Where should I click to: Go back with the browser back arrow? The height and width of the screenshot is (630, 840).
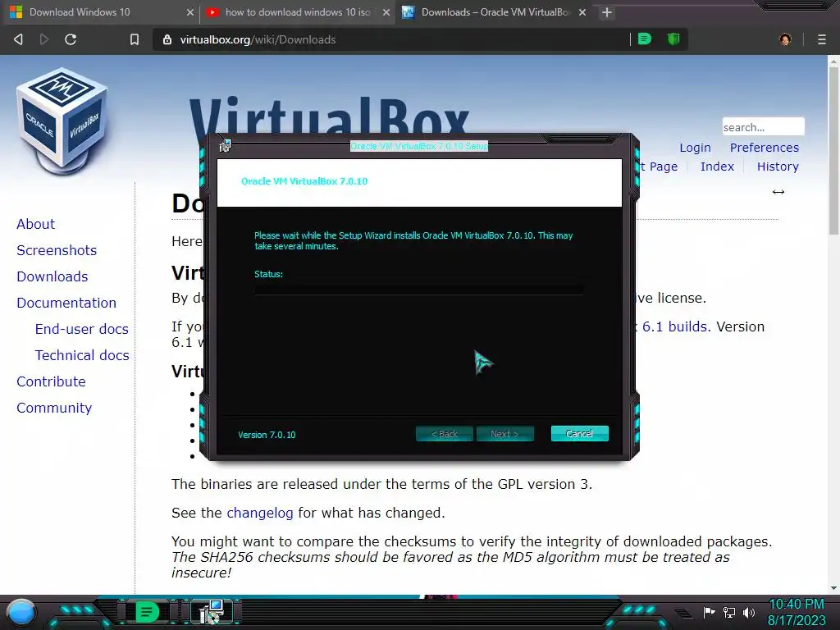[x=18, y=39]
